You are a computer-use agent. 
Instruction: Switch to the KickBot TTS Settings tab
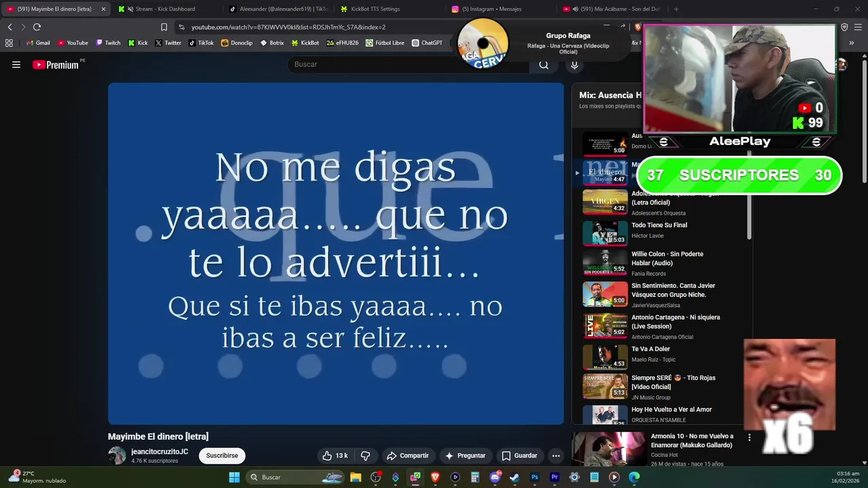point(390,9)
